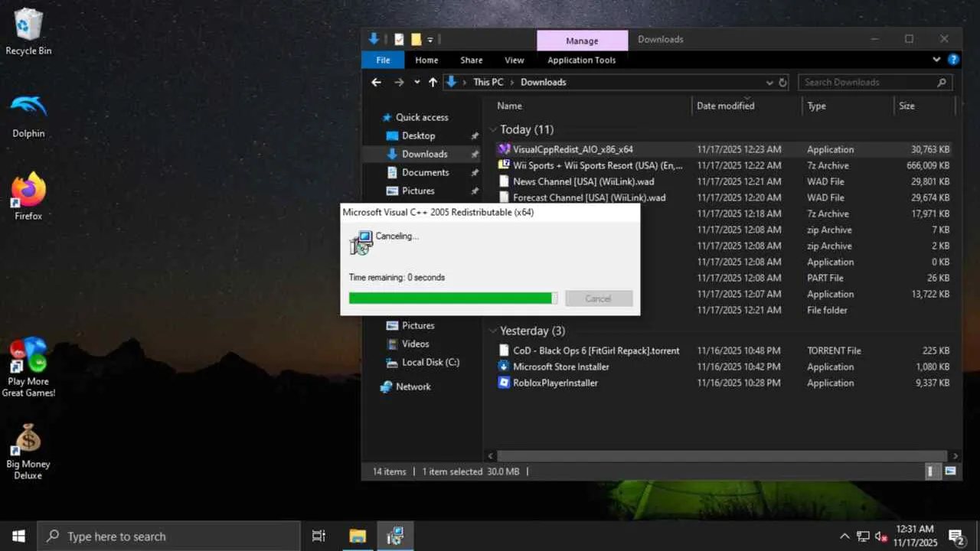Image resolution: width=980 pixels, height=551 pixels.
Task: Go back using Explorer's Back arrow
Action: click(x=376, y=82)
